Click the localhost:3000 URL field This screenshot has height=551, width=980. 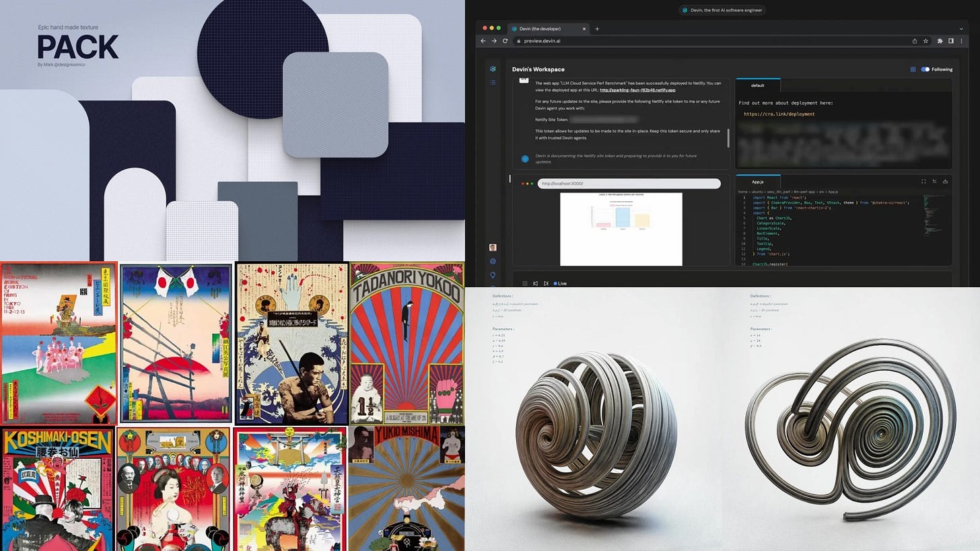point(629,184)
